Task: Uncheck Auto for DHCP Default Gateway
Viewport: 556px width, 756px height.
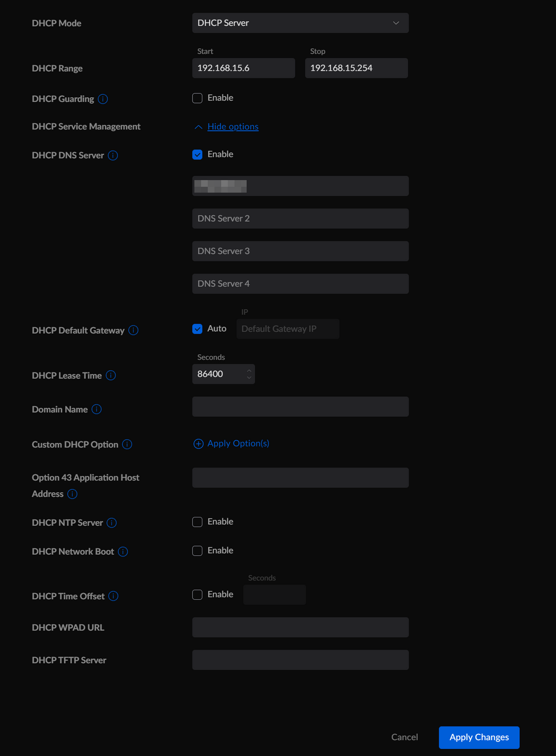Action: click(x=197, y=329)
